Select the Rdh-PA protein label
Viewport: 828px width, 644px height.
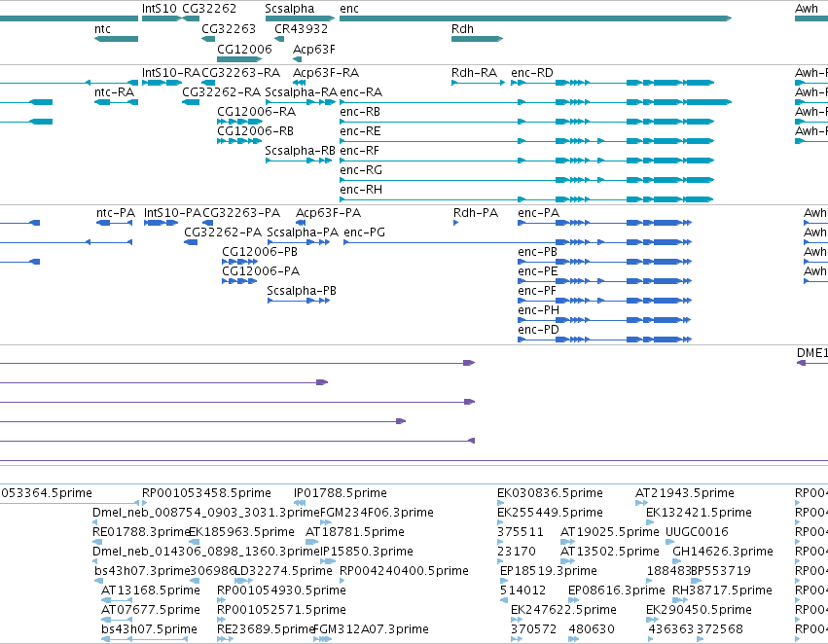point(476,213)
